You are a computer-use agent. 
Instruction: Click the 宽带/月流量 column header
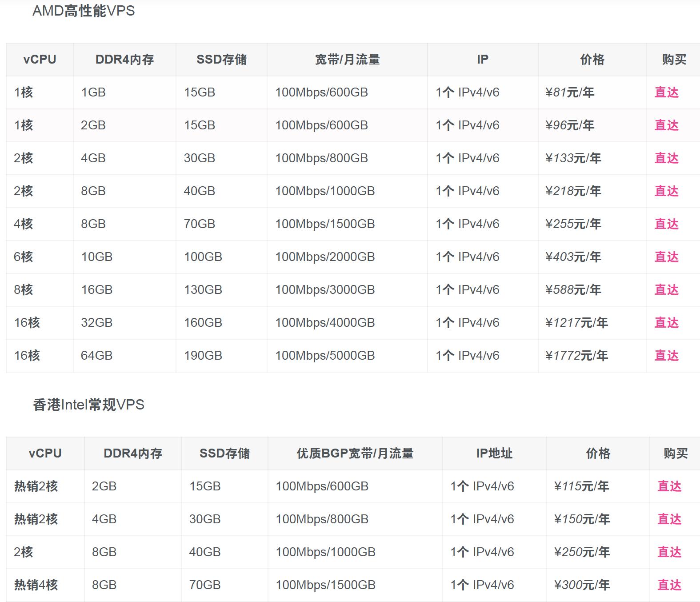pyautogui.click(x=347, y=60)
